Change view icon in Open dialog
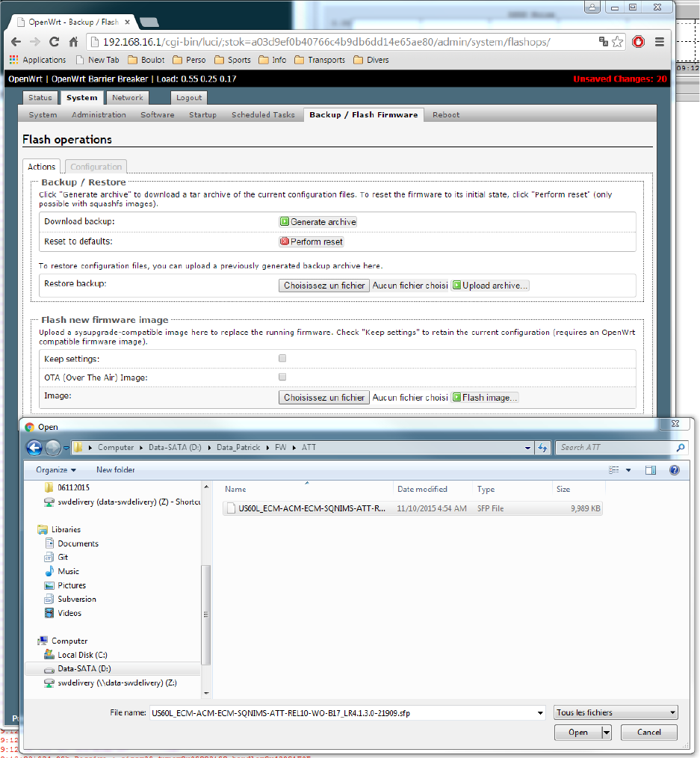The image size is (700, 758). tap(613, 470)
